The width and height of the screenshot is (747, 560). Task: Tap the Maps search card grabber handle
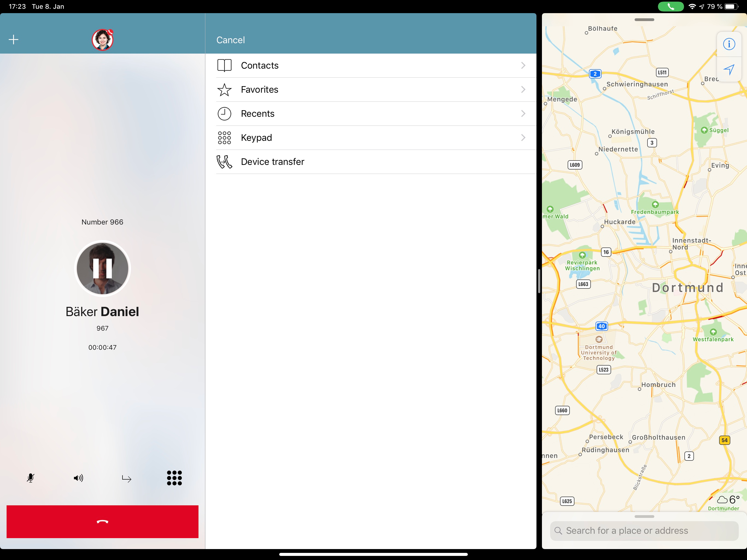pyautogui.click(x=644, y=517)
